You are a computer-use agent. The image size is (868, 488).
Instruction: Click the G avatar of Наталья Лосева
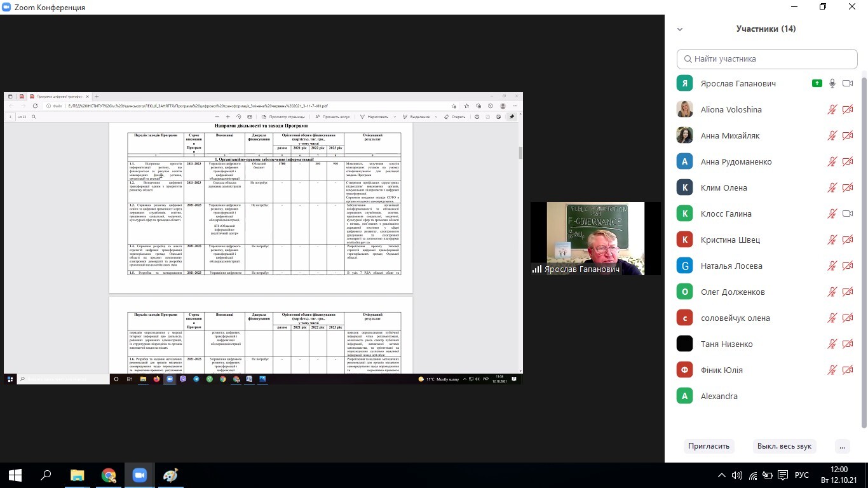[684, 266]
